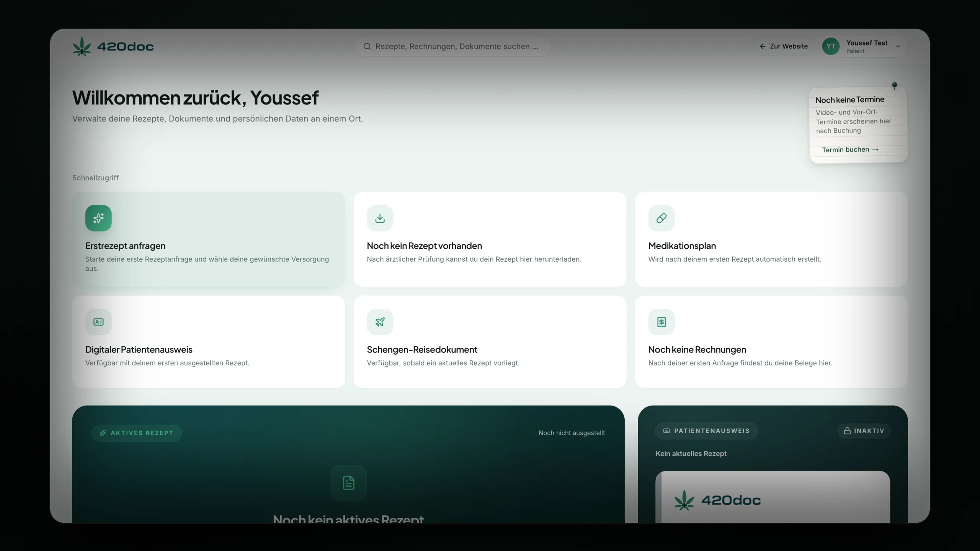
Task: Open the Digitaler Patientenausweis card
Action: 208,342
